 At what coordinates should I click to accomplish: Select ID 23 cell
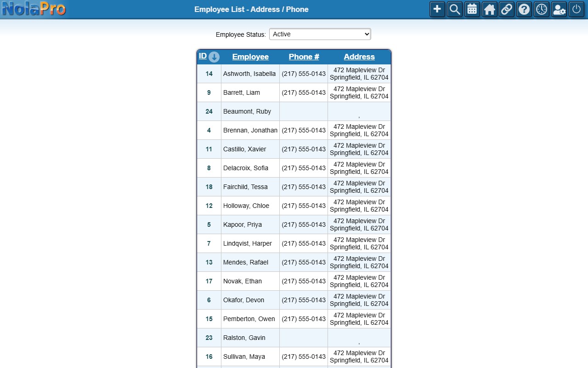(x=209, y=338)
